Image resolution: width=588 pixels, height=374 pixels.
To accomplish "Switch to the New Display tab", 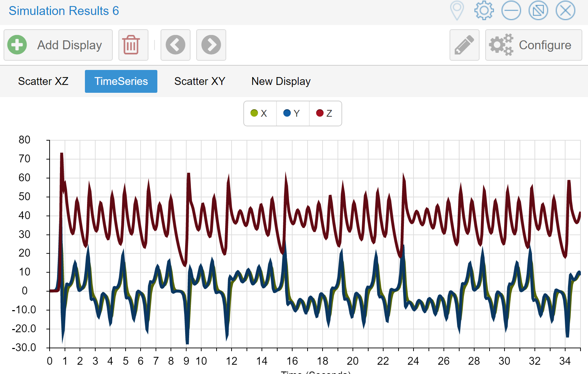I will pyautogui.click(x=281, y=81).
